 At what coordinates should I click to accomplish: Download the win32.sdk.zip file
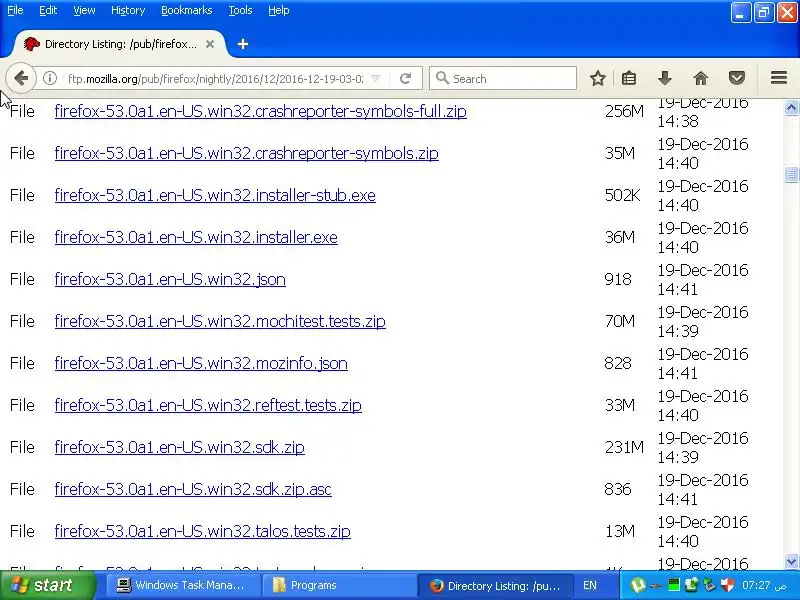(x=180, y=447)
